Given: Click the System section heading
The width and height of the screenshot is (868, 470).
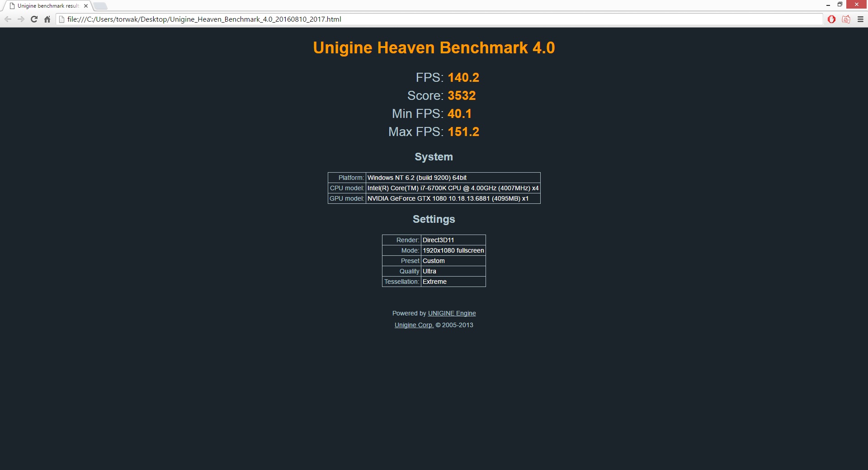Looking at the screenshot, I should [x=434, y=157].
